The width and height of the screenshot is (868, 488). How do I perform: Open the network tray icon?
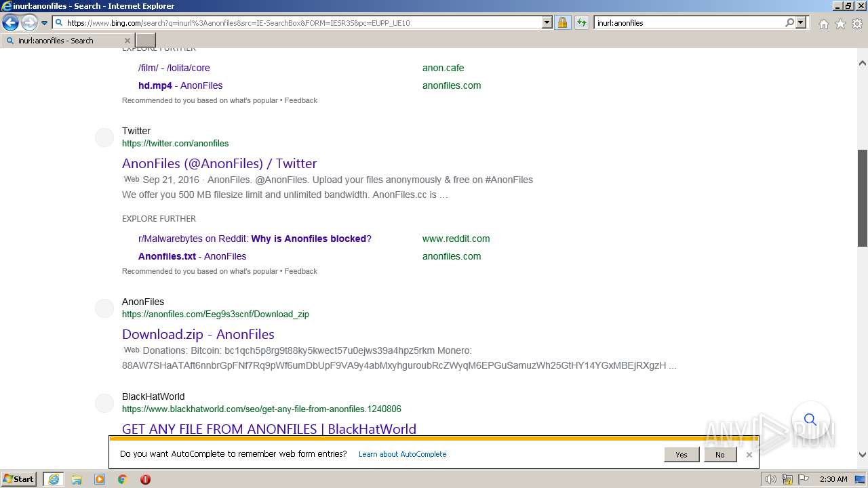coord(787,479)
